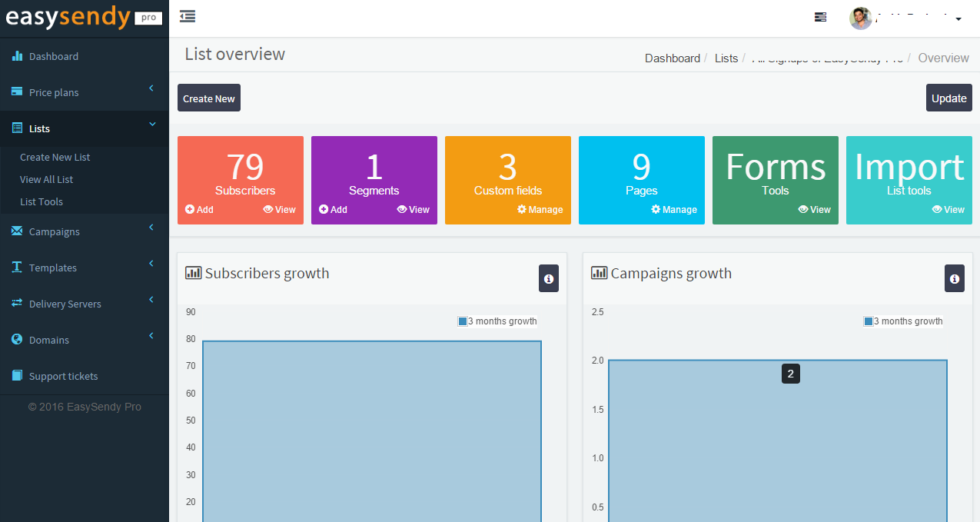Click the Domains globe icon in sidebar
The image size is (980, 522).
point(17,340)
